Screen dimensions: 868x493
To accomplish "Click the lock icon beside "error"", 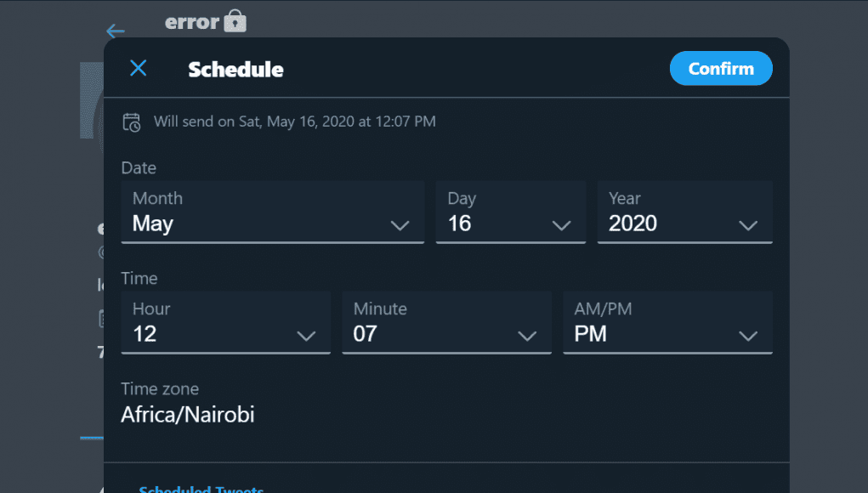I will tap(235, 21).
